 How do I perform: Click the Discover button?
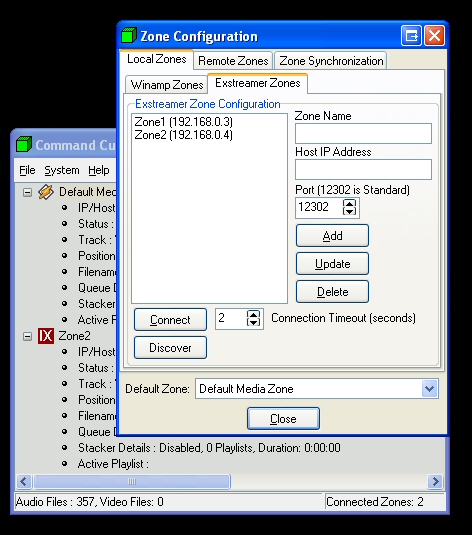coord(170,348)
